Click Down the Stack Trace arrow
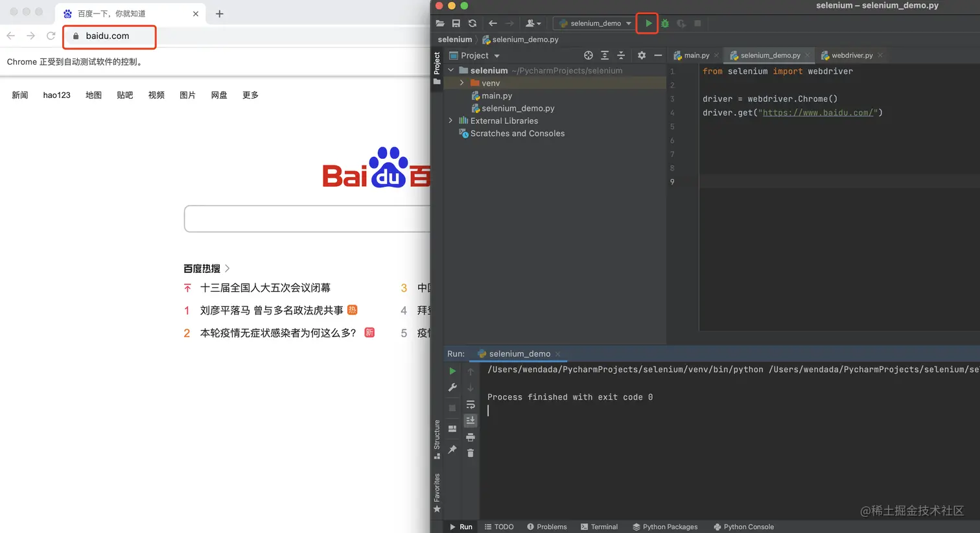The width and height of the screenshot is (980, 533). [471, 388]
